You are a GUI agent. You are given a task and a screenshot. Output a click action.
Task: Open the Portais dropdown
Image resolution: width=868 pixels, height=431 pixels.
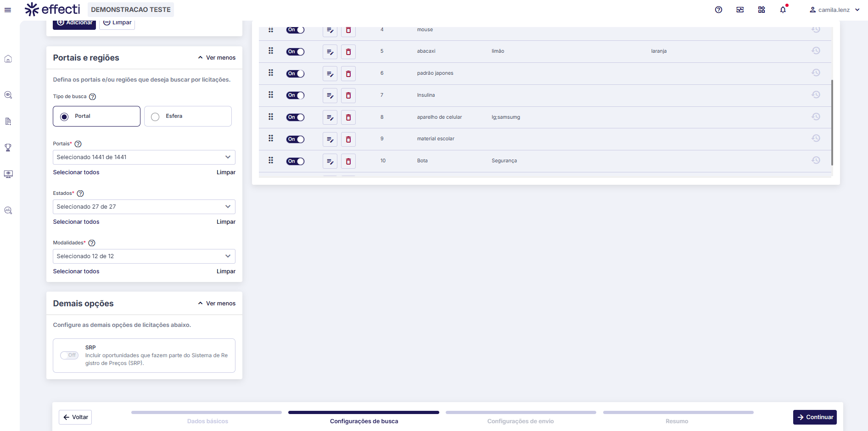(144, 157)
